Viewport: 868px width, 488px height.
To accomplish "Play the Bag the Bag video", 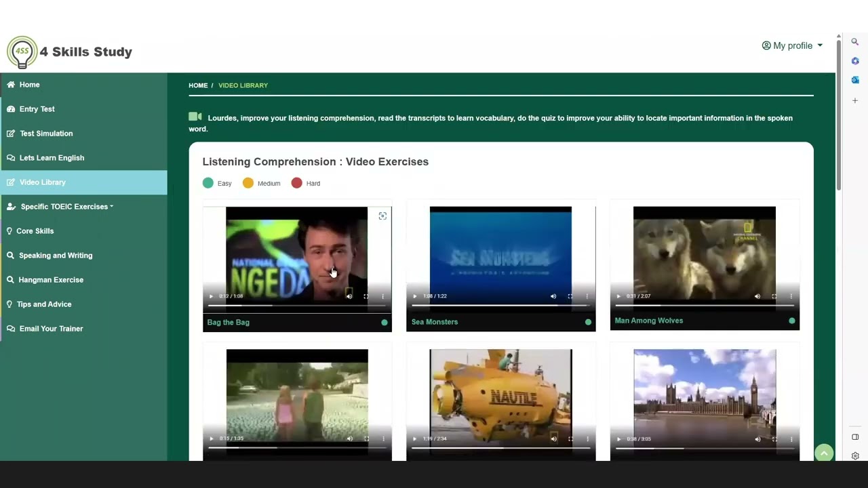I will [211, 296].
